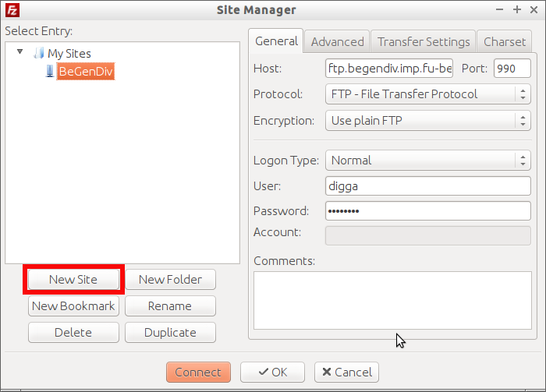Click the Host input field
The image size is (546, 392).
[x=389, y=69]
